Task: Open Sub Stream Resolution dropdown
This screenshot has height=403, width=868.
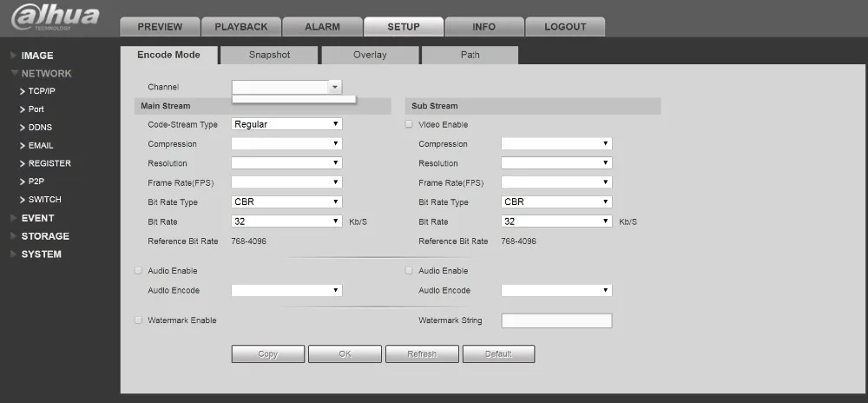Action: coord(557,162)
